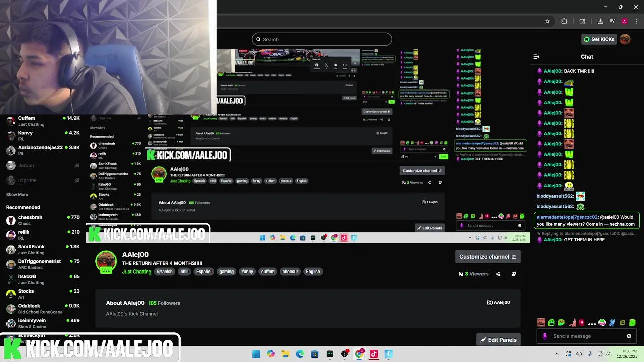Open itskcGG recommended channel
This screenshot has height=362, width=644.
(43, 279)
